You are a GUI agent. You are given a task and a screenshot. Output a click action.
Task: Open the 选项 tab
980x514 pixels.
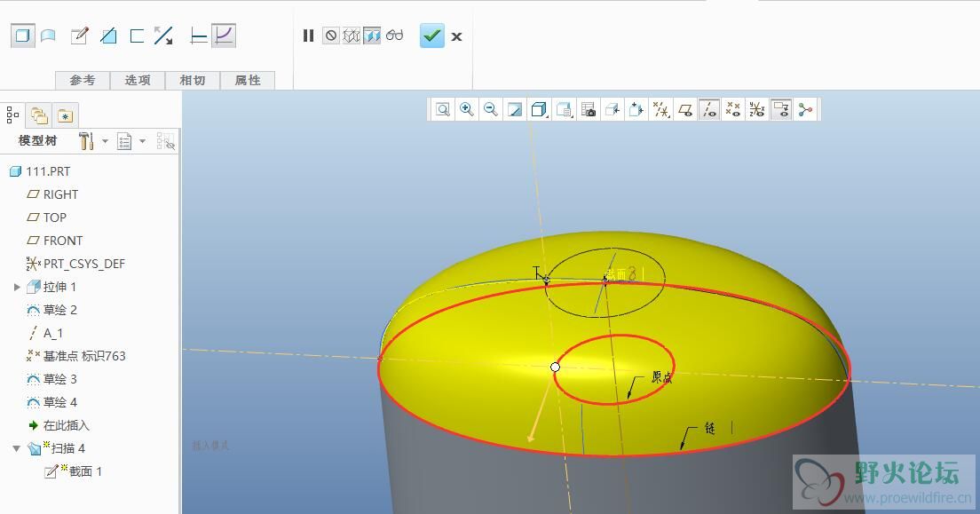click(x=138, y=80)
